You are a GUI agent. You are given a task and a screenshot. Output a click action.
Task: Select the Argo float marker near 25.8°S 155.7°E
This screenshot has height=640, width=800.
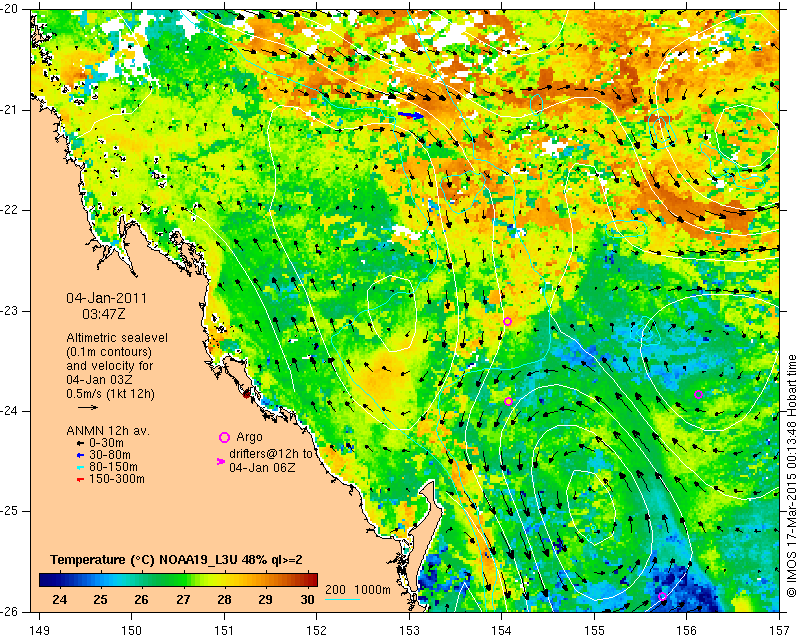[x=662, y=597]
